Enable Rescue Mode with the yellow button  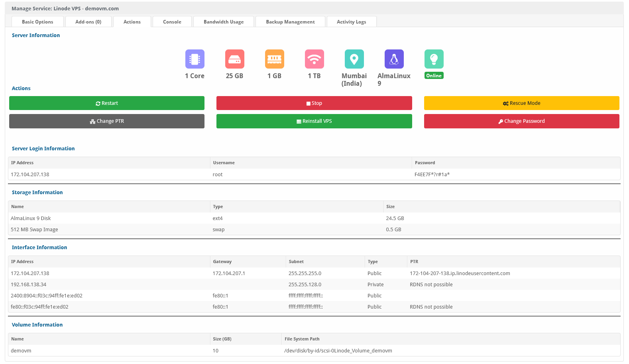click(x=521, y=103)
